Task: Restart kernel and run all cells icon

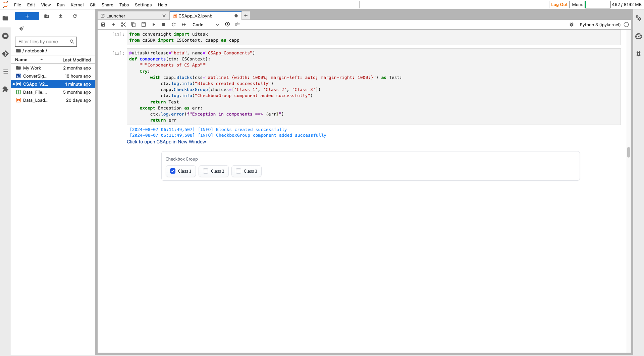Action: point(184,25)
